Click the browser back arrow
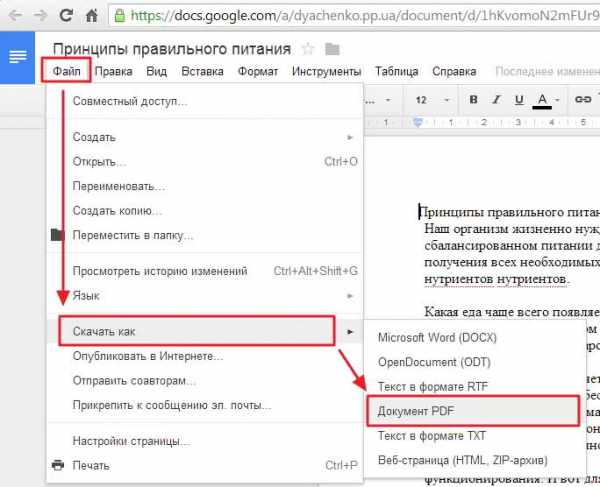The image size is (600, 487). pyautogui.click(x=15, y=15)
